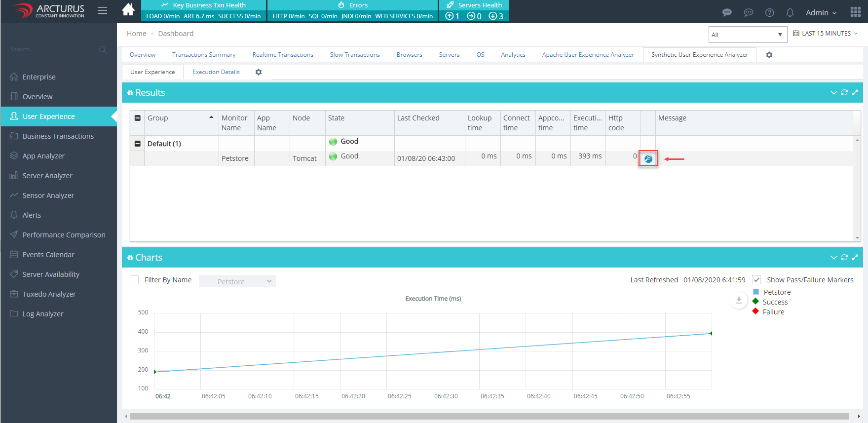868x423 pixels.
Task: Open the apps grid icon
Action: coord(855,12)
